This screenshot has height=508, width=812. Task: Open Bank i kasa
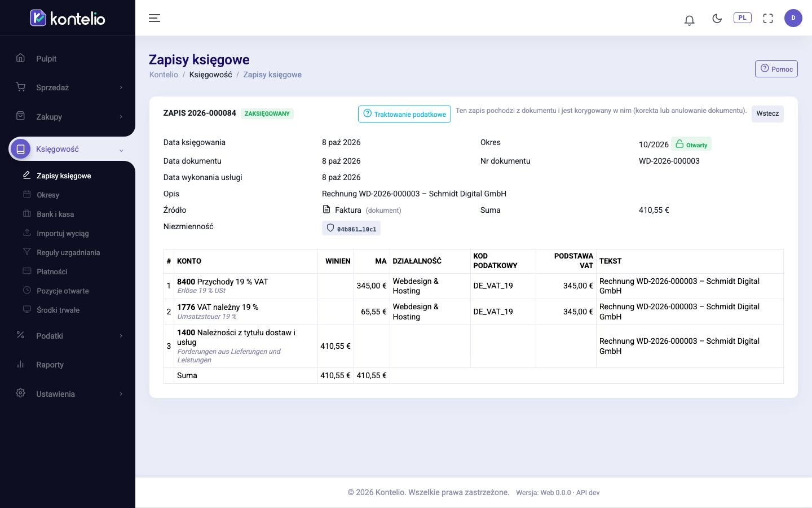55,214
